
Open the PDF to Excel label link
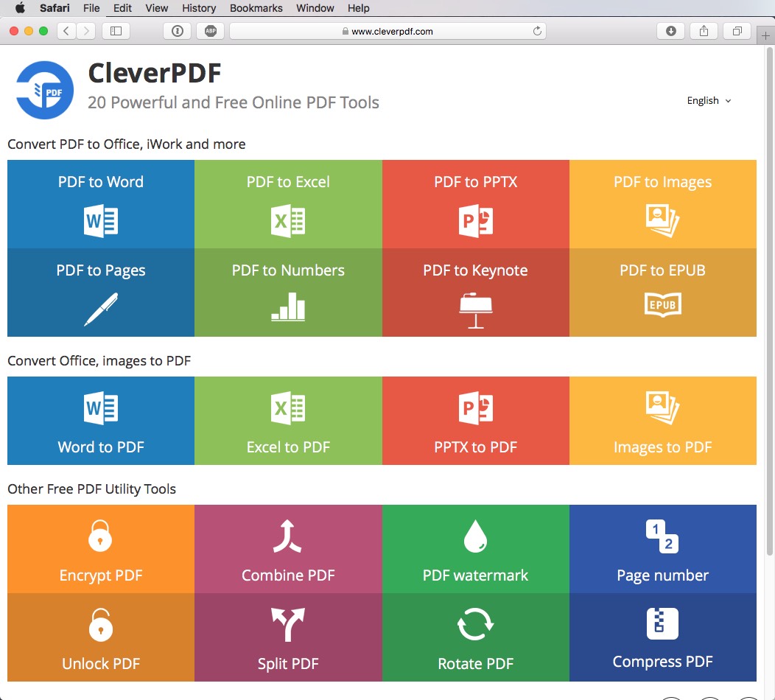pyautogui.click(x=288, y=182)
